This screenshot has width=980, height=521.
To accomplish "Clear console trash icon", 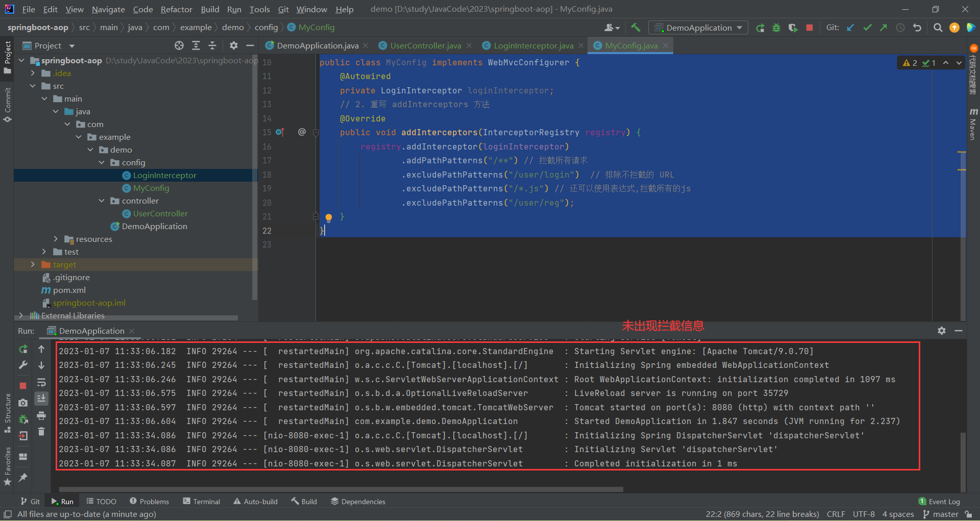I will pos(41,432).
